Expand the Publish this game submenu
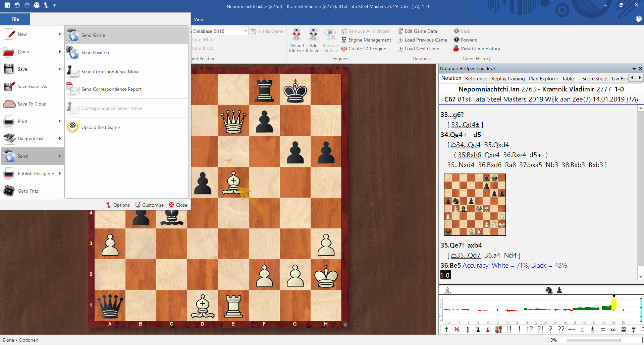This screenshot has width=644, height=345. [x=33, y=174]
